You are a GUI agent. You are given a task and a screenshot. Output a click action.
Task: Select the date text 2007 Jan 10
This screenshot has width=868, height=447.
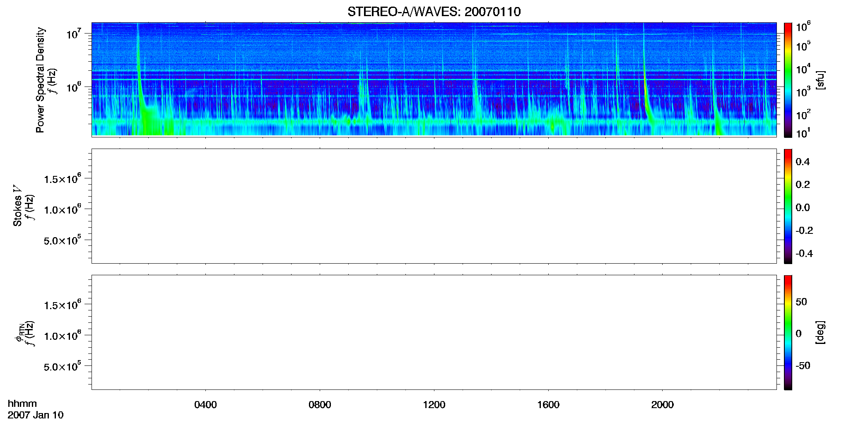coord(36,415)
